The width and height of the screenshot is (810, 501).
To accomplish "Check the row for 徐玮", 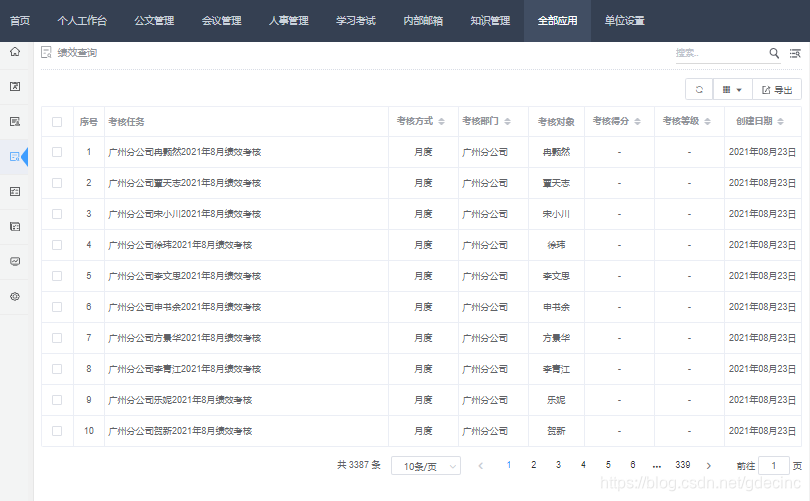I will (x=57, y=245).
